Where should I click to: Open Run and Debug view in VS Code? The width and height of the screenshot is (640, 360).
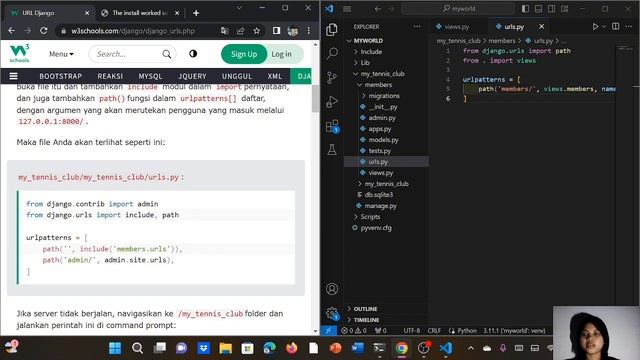point(332,102)
